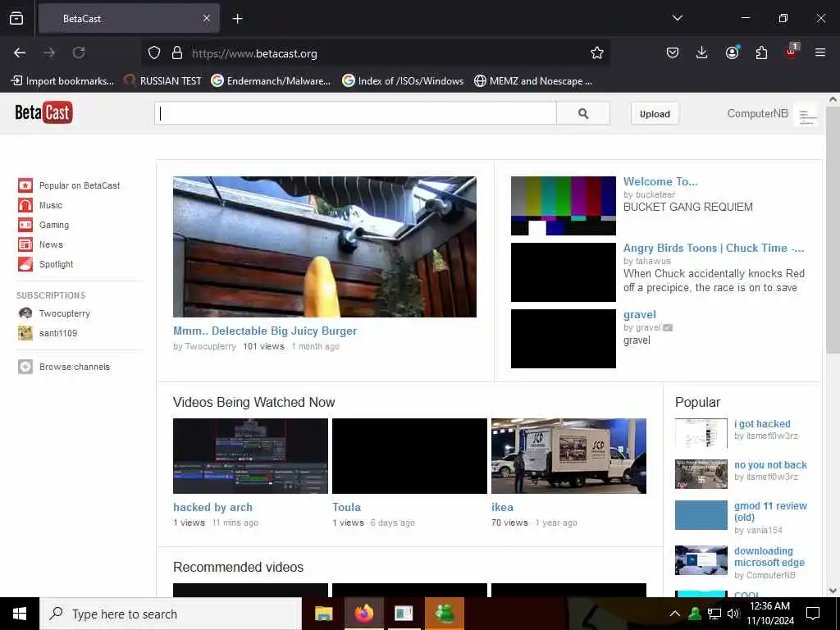Viewport: 840px width, 630px height.
Task: Go back with browser back arrow
Action: point(20,52)
